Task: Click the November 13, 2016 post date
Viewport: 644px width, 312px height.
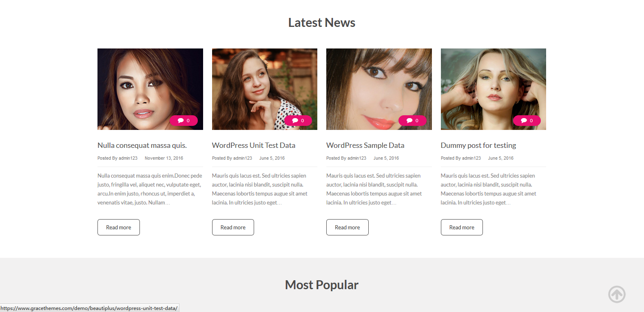Action: click(164, 158)
